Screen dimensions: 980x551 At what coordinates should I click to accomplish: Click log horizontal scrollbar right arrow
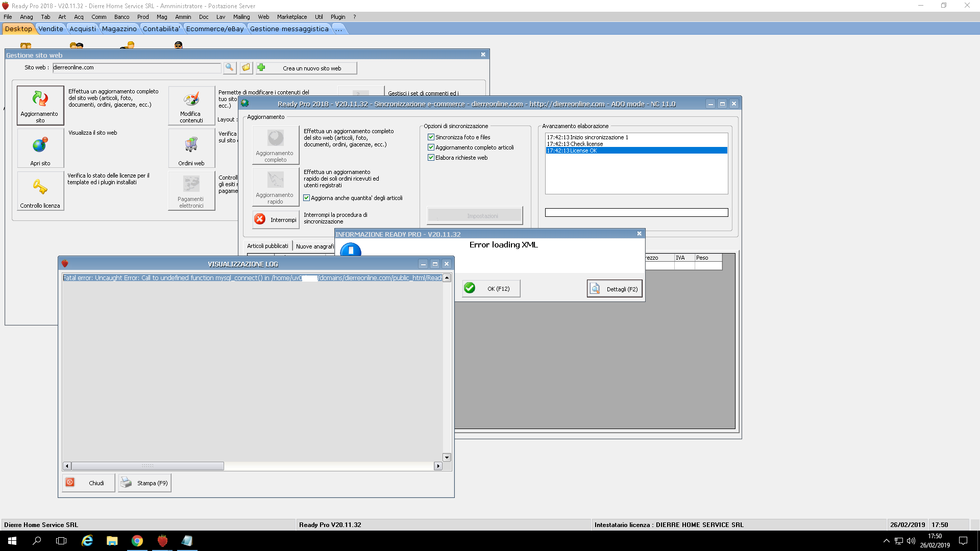[x=438, y=466]
